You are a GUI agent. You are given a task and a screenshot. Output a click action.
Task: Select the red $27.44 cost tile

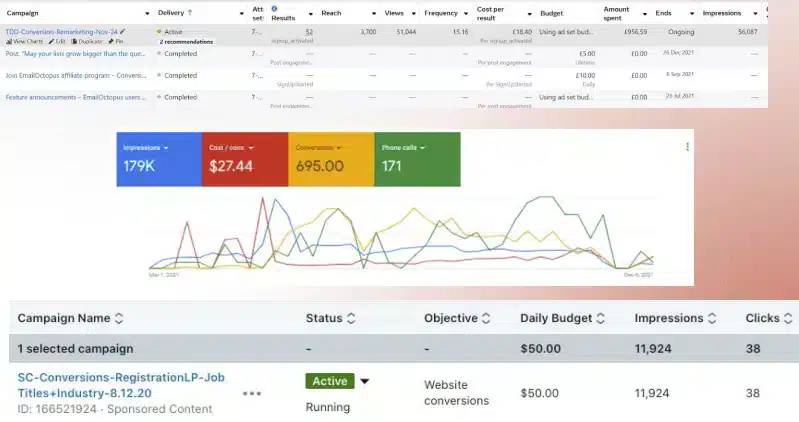(245, 160)
